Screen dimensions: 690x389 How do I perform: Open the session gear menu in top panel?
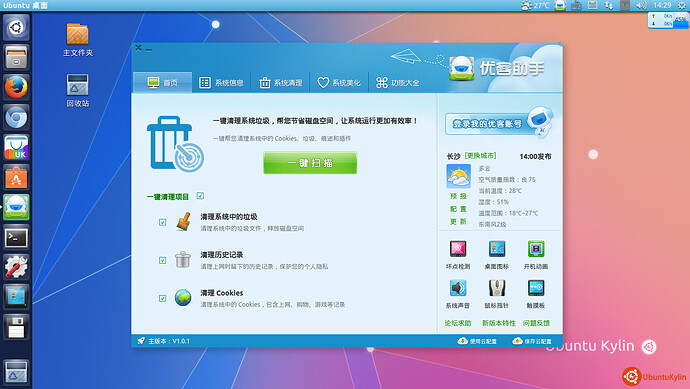point(682,5)
